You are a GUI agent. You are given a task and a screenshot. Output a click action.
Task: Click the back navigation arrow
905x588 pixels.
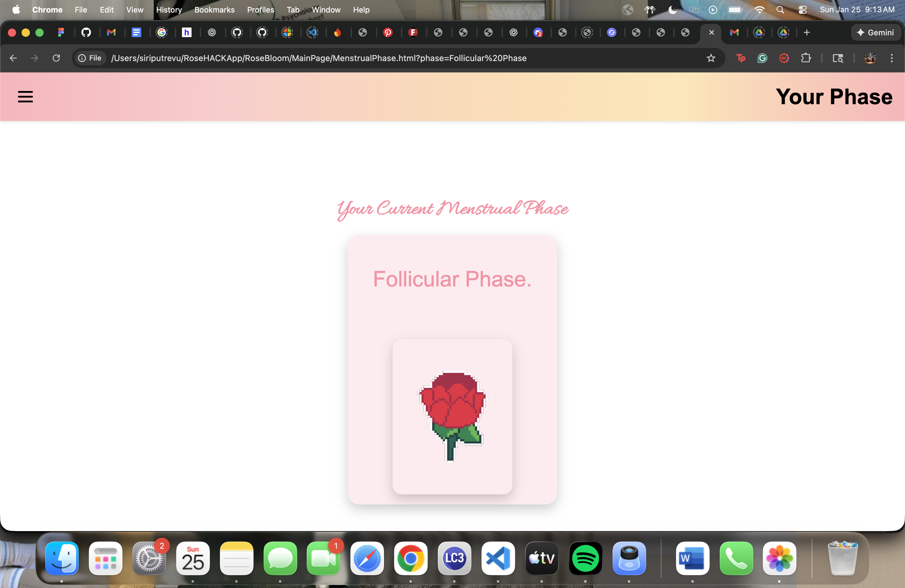coord(13,58)
